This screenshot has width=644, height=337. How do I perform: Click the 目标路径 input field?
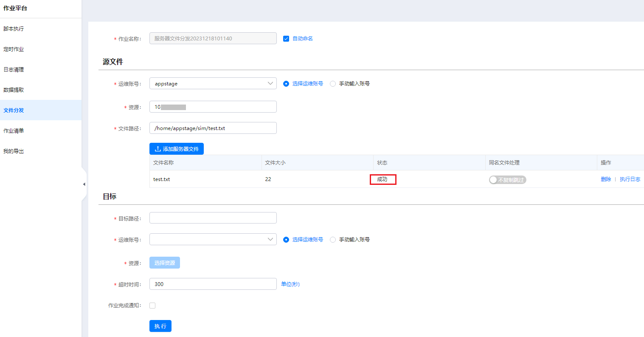click(213, 218)
